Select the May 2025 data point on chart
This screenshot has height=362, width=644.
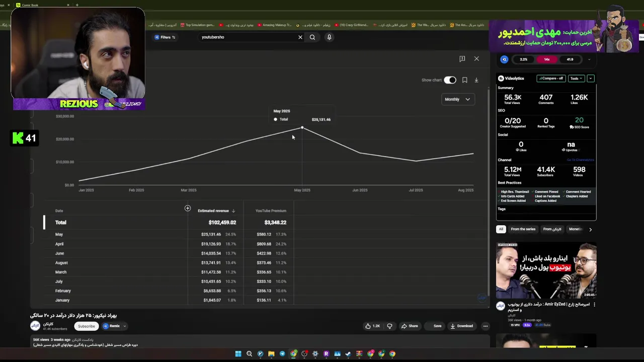point(302,128)
